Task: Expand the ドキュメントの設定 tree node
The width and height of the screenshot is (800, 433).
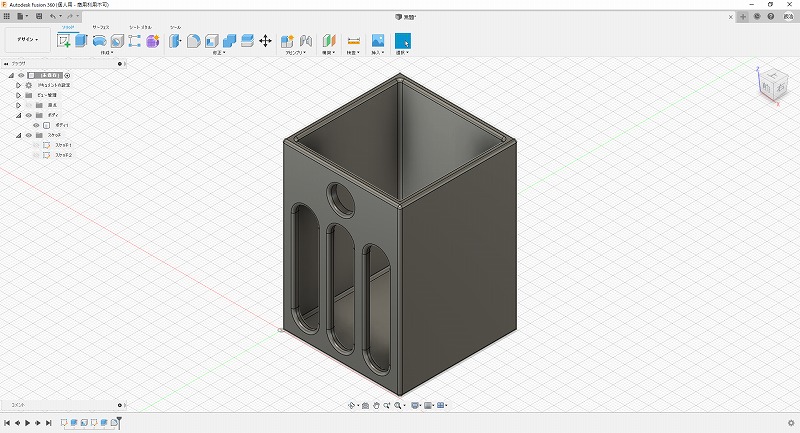Action: 18,85
